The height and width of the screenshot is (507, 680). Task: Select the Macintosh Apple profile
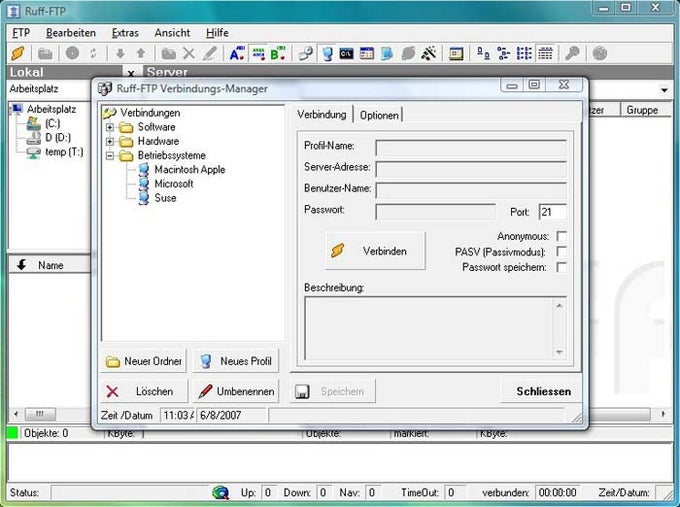point(190,170)
